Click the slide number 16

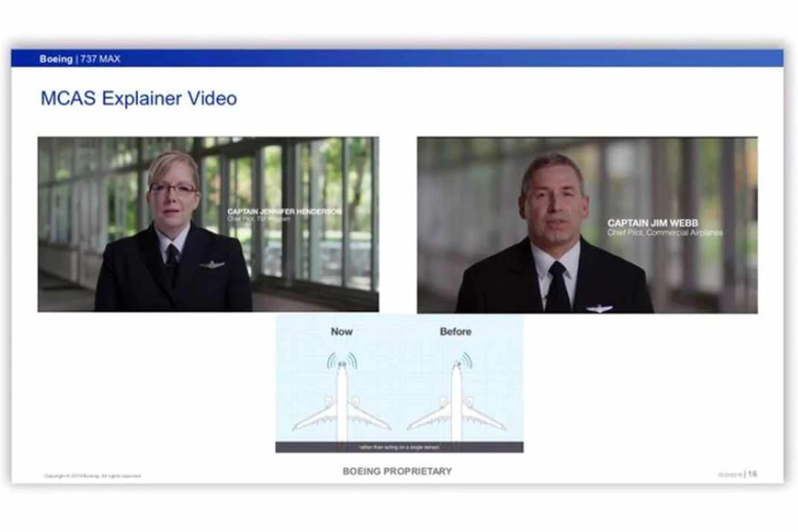(752, 473)
